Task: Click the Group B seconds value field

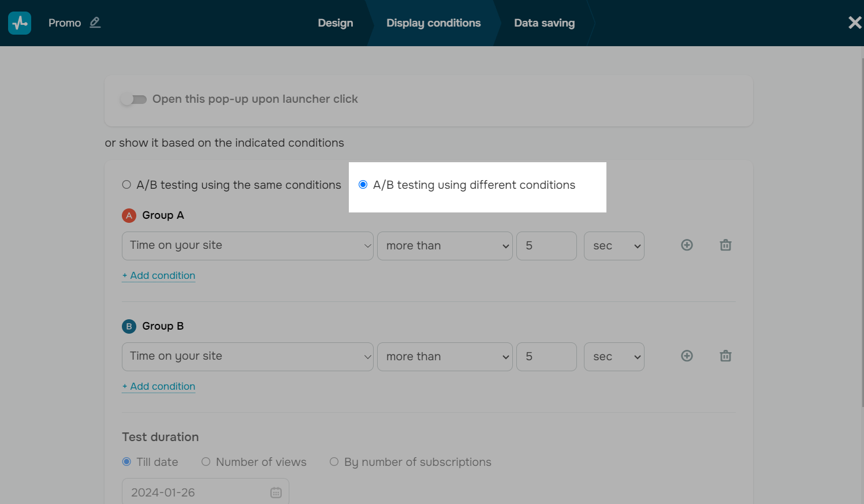Action: pos(546,357)
